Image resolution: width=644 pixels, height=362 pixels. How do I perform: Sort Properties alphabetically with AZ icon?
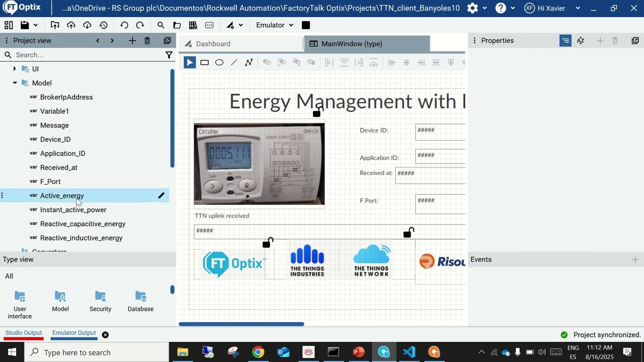coord(581,41)
